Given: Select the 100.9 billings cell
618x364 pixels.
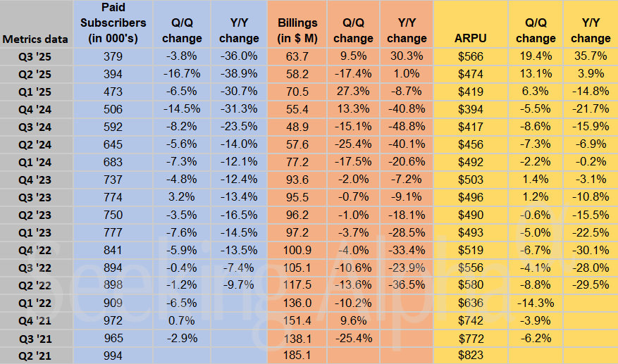Looking at the screenshot, I should tap(297, 250).
